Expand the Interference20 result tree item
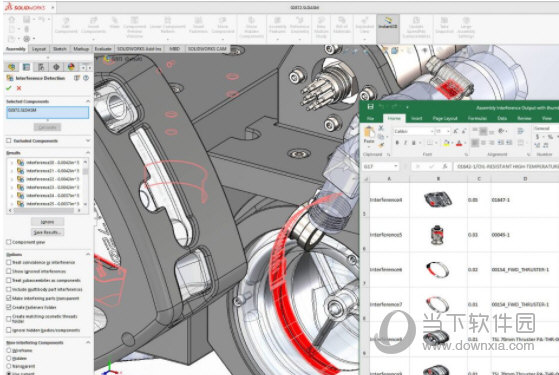The height and width of the screenshot is (375, 559). (12, 163)
